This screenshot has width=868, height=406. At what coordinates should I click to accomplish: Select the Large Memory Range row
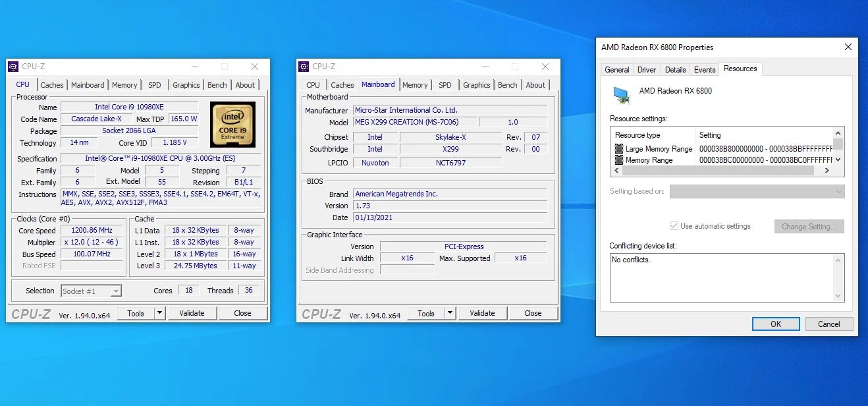722,149
